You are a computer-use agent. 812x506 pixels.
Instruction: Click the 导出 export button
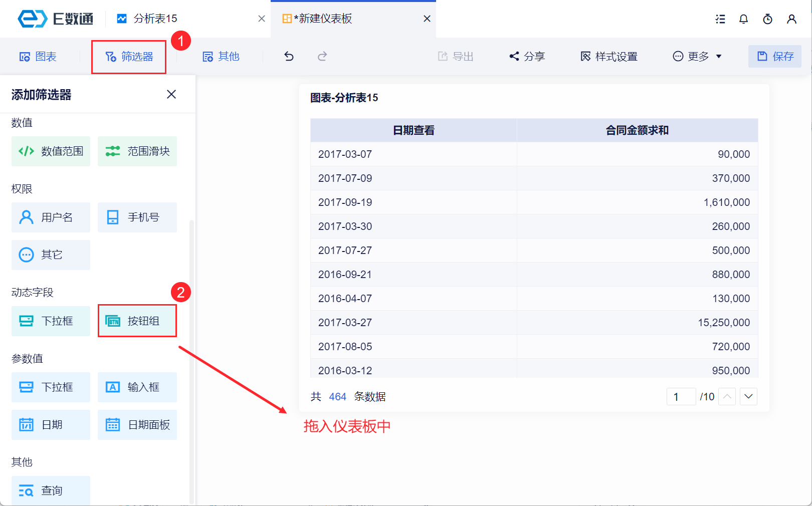456,57
